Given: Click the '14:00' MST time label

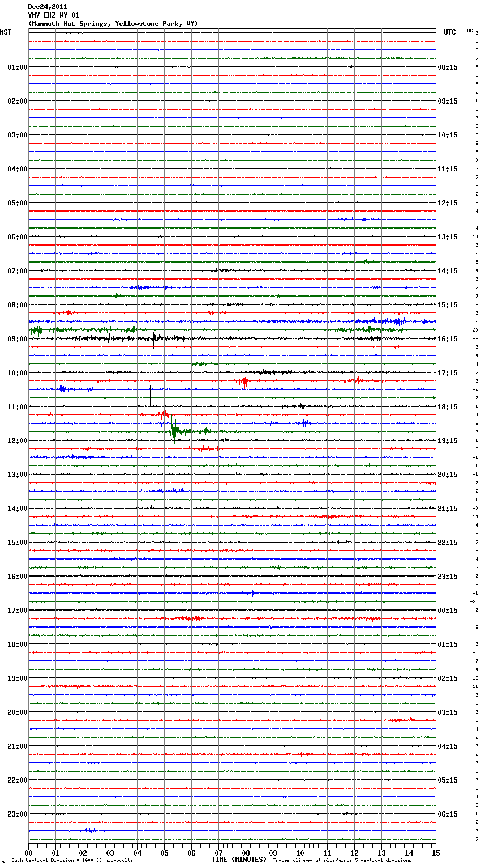Looking at the screenshot, I should tap(18, 509).
